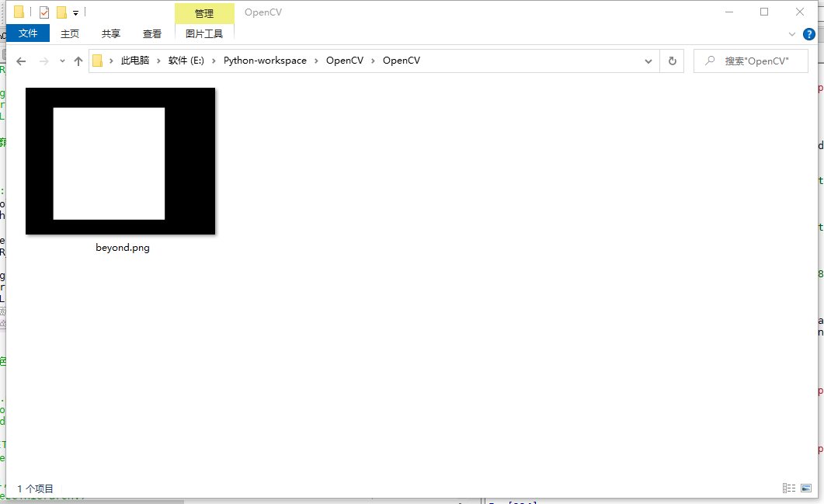
Task: Click the first OpenCV breadcrumb segment
Action: pyautogui.click(x=345, y=61)
